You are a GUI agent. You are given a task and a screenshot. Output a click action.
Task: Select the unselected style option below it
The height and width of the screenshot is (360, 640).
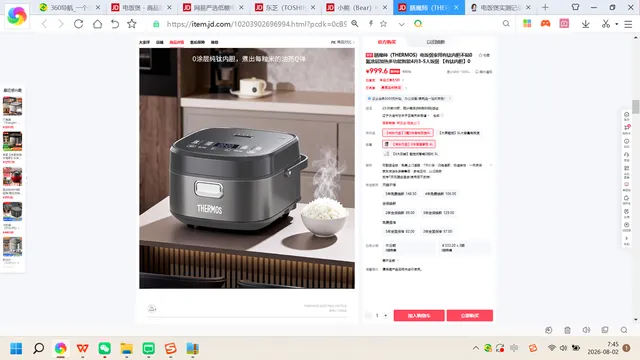(411, 154)
